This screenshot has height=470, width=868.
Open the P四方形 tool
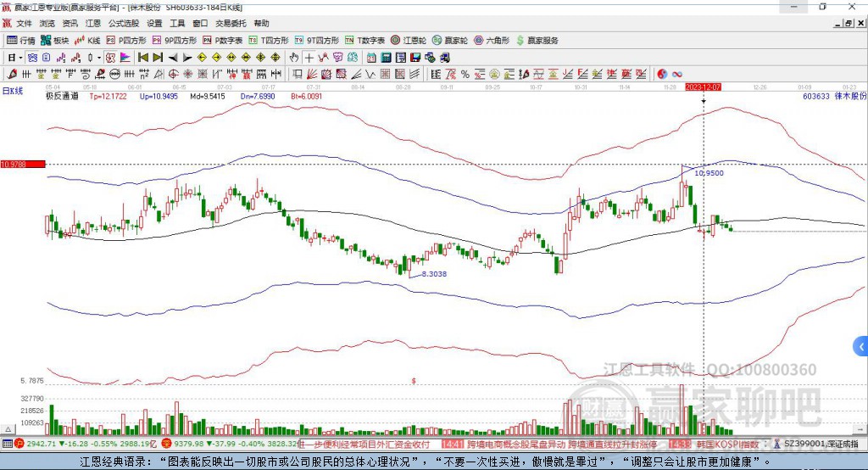pyautogui.click(x=126, y=41)
